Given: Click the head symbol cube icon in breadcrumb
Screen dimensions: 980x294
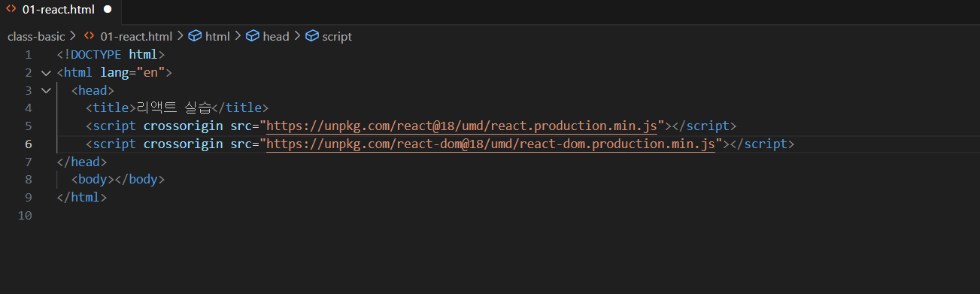Looking at the screenshot, I should tap(252, 36).
